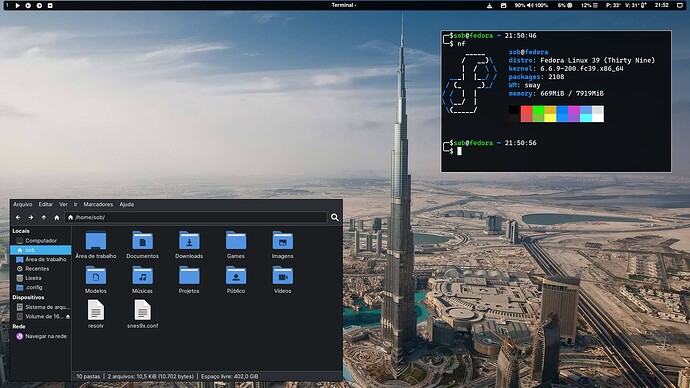Click the play icon in top panel
Screen dimensions: 690x388
18,5
